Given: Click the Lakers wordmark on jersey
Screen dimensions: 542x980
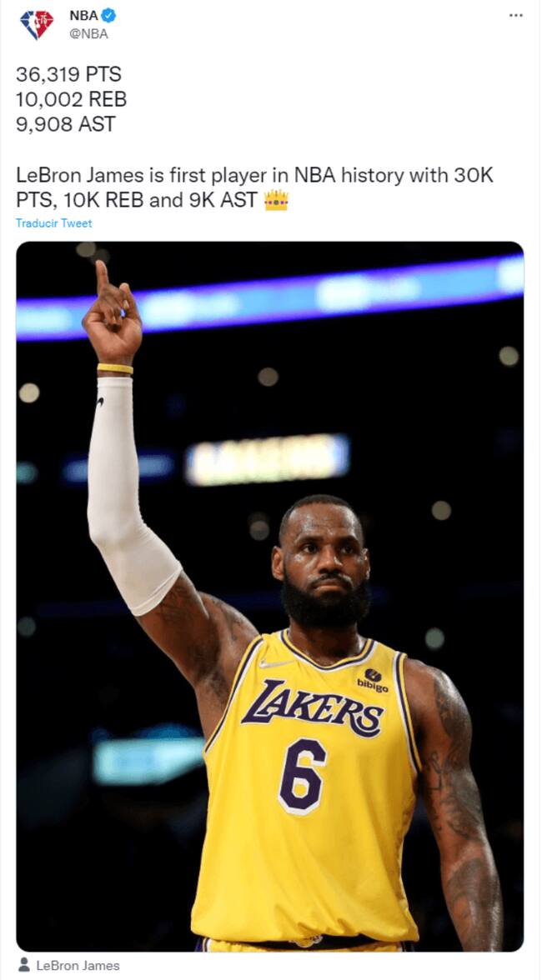Looking at the screenshot, I should click(x=313, y=707).
